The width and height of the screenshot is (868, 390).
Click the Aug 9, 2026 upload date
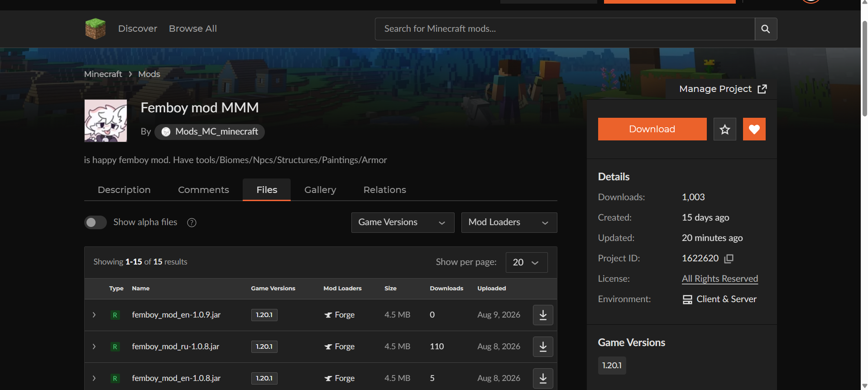tap(499, 315)
